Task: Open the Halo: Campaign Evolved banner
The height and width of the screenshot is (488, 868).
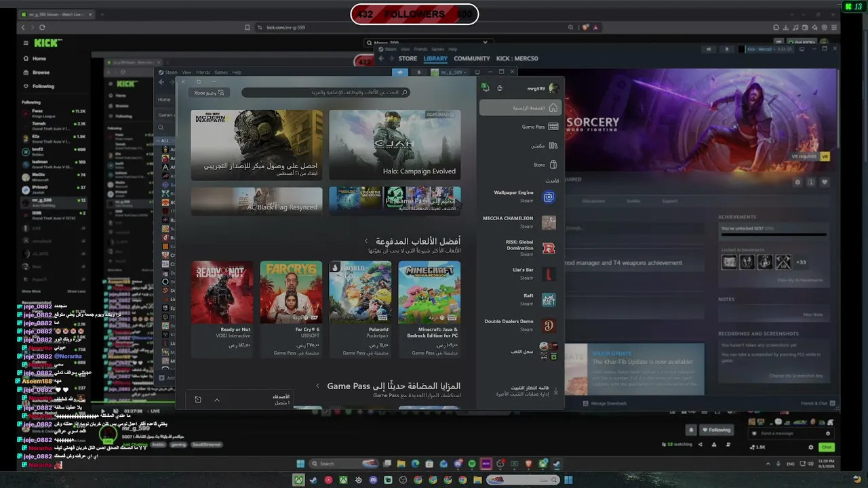Action: coord(395,145)
